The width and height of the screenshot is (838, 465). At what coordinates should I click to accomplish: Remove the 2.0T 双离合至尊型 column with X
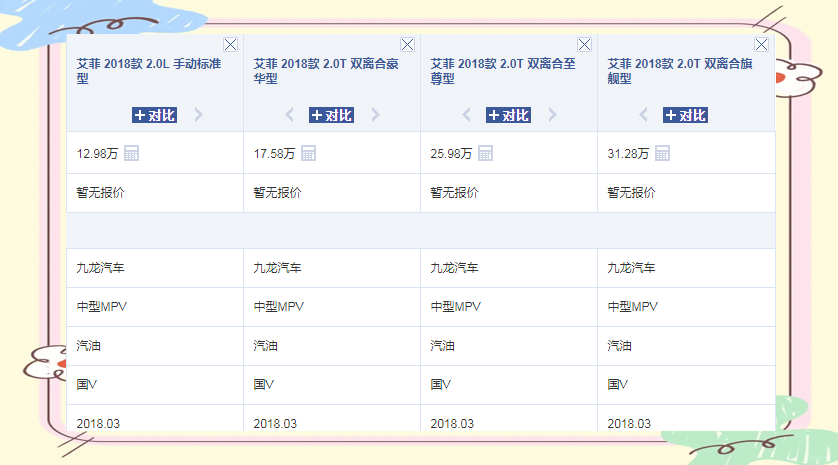point(584,44)
